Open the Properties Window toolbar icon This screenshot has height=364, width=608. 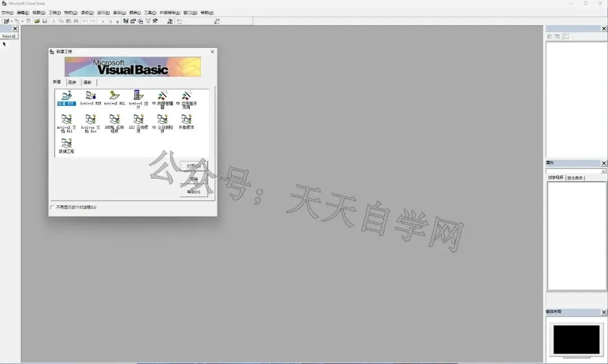[x=133, y=21]
